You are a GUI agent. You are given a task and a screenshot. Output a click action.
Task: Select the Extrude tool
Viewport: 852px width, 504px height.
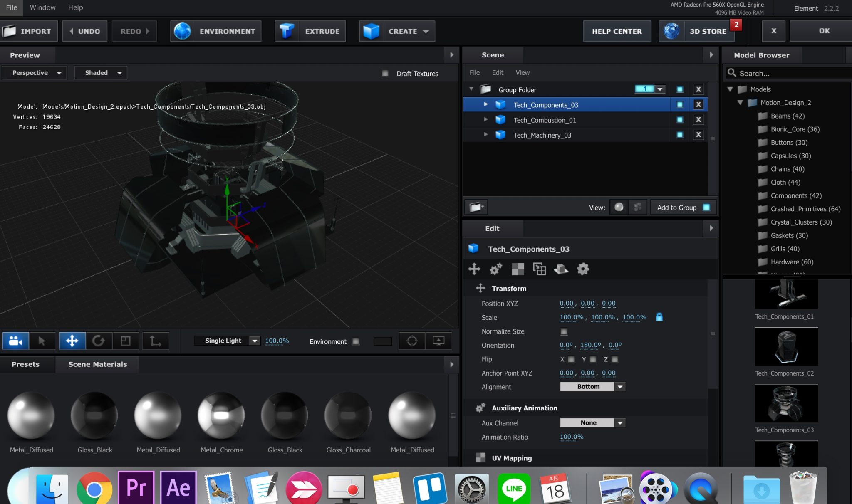[310, 31]
